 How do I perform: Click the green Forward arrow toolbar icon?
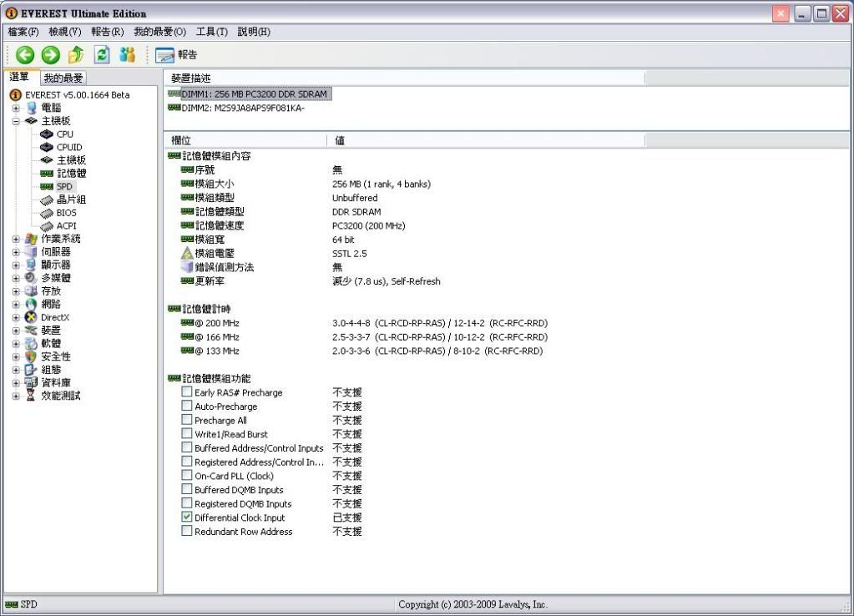click(x=51, y=54)
